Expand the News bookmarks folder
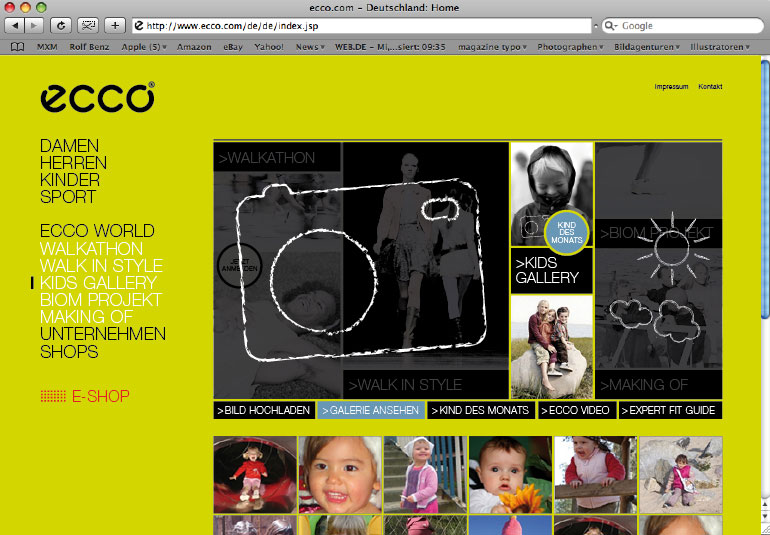 click(310, 47)
